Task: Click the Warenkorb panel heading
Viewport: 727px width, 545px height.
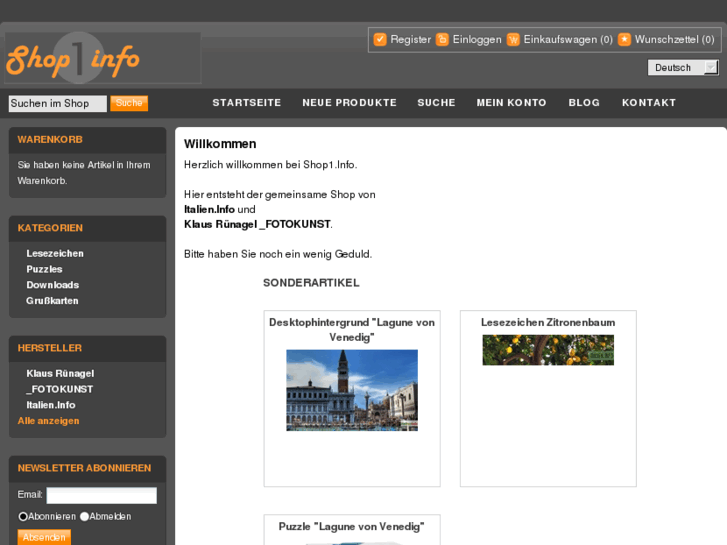Action: 50,140
